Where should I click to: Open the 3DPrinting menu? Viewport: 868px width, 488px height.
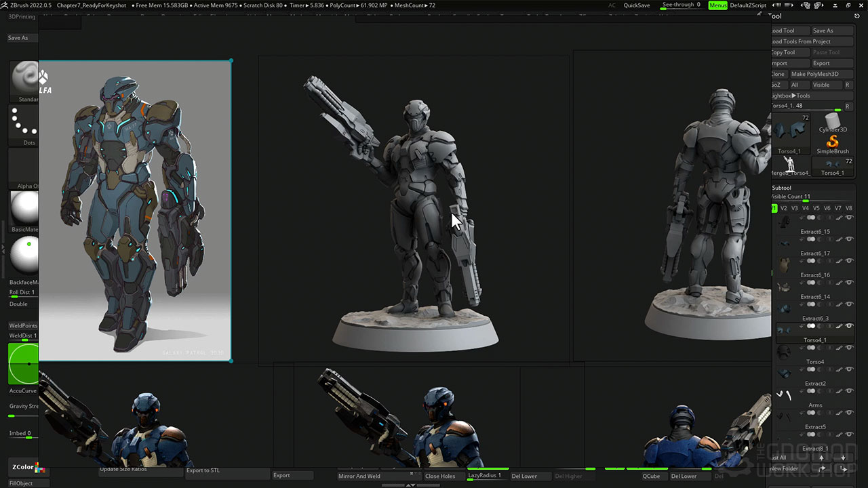coord(22,17)
